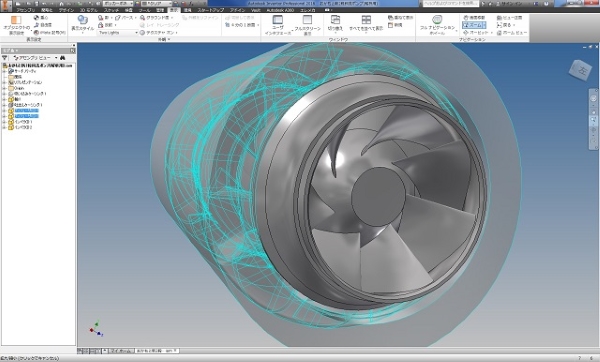Select the Zoom tool in Navigation panel
This screenshot has height=362, width=600.
[474, 25]
